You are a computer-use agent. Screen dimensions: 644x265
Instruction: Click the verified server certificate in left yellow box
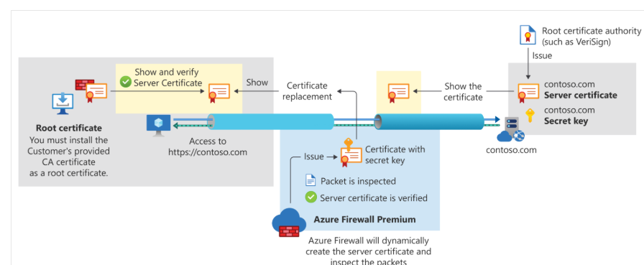[x=219, y=93]
